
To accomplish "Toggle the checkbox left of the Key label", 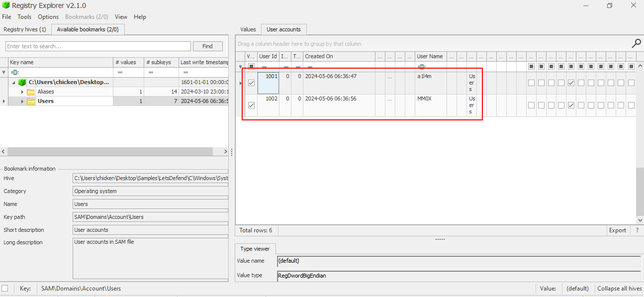I will [5, 289].
